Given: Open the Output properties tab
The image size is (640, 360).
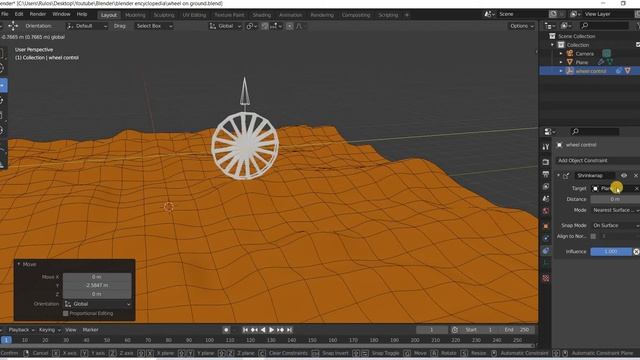Looking at the screenshot, I should click(x=546, y=174).
